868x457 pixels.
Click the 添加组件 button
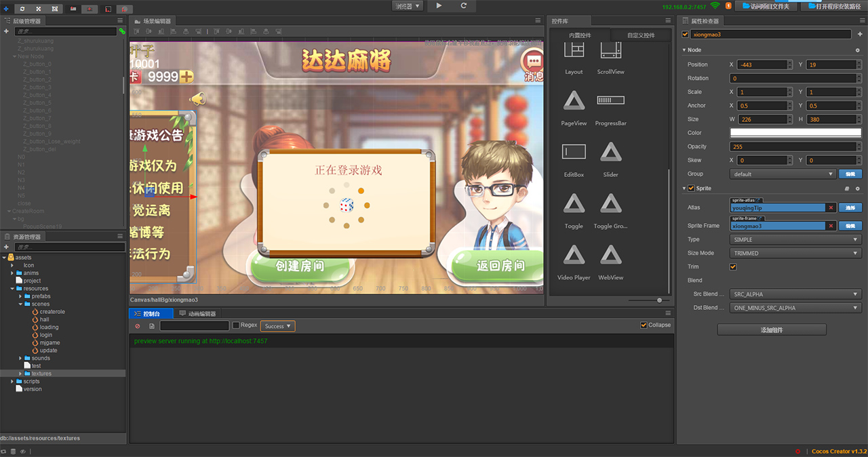[x=771, y=330]
